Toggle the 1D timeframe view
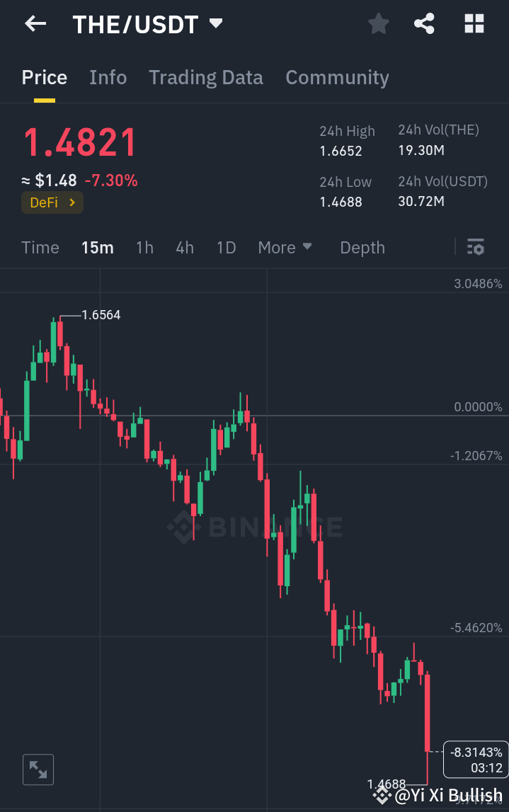The height and width of the screenshot is (812, 509). pyautogui.click(x=226, y=247)
